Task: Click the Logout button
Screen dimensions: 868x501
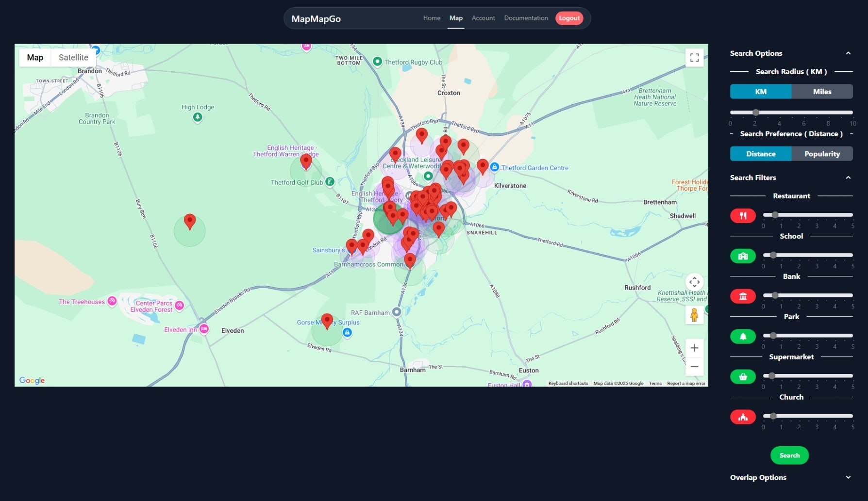Action: click(x=569, y=18)
